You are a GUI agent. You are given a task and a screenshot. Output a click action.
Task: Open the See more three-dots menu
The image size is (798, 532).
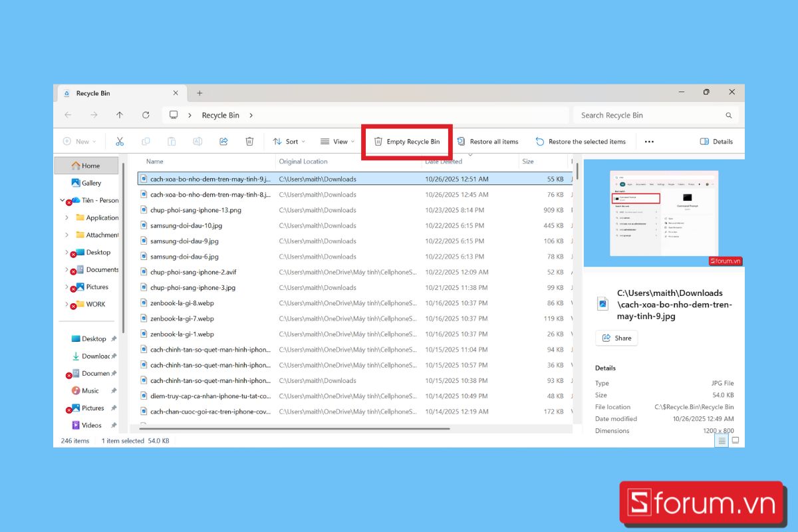(x=649, y=142)
